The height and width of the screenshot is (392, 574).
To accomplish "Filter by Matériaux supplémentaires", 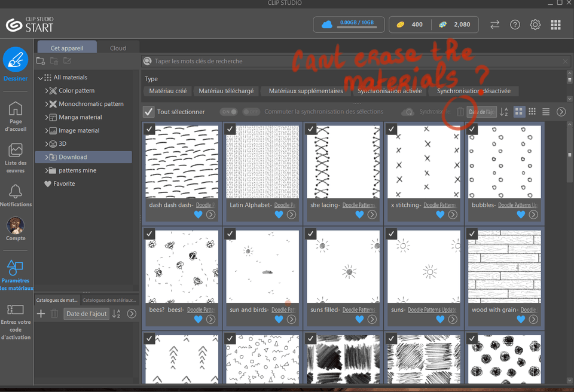I will (306, 91).
